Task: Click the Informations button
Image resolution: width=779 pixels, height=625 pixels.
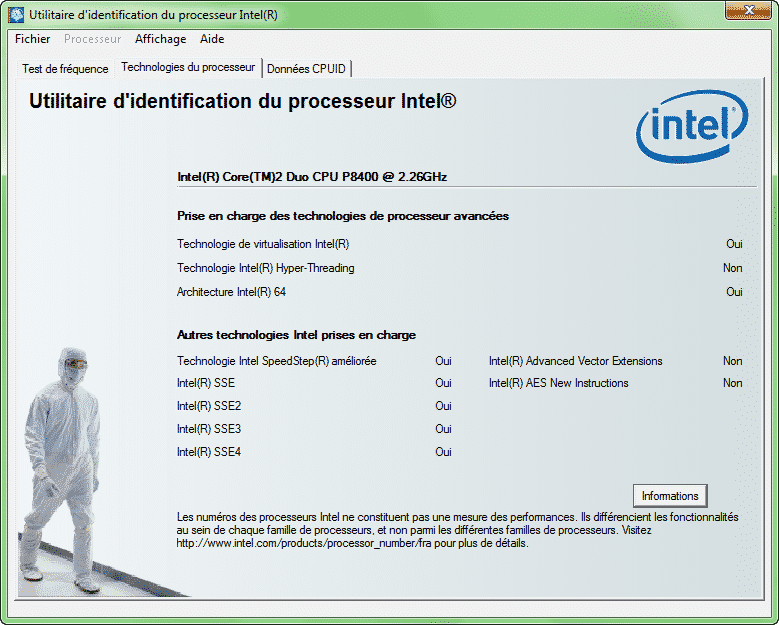Action: [670, 496]
